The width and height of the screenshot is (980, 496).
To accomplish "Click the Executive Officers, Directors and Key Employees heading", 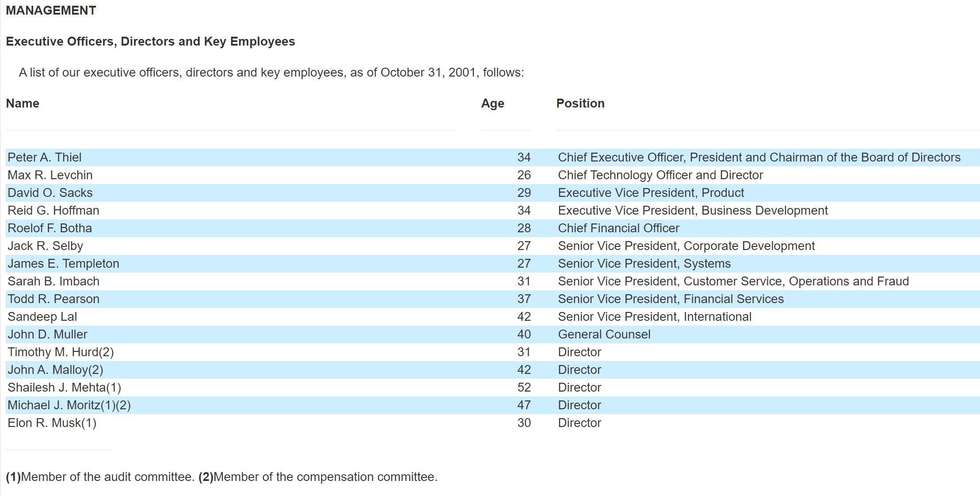I will [x=150, y=42].
